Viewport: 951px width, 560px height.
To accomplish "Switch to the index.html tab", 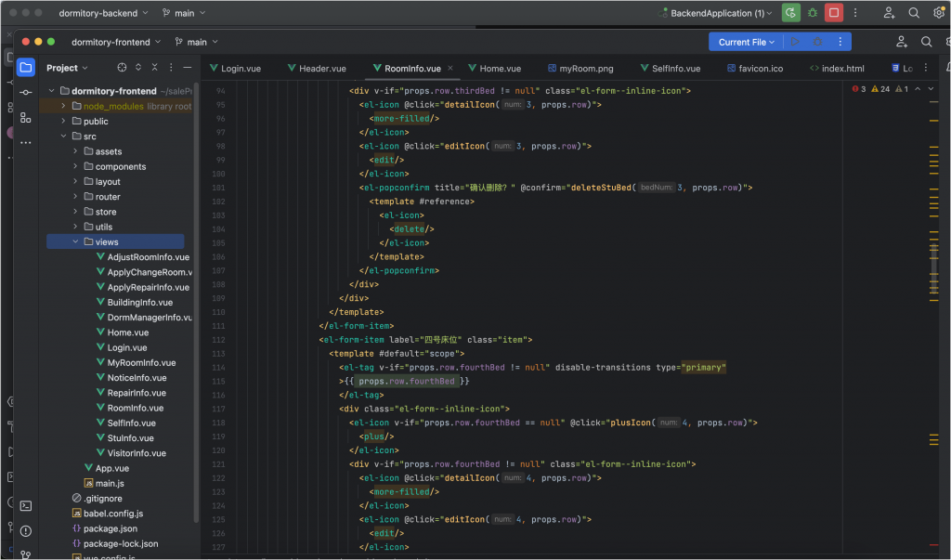I will pyautogui.click(x=842, y=69).
